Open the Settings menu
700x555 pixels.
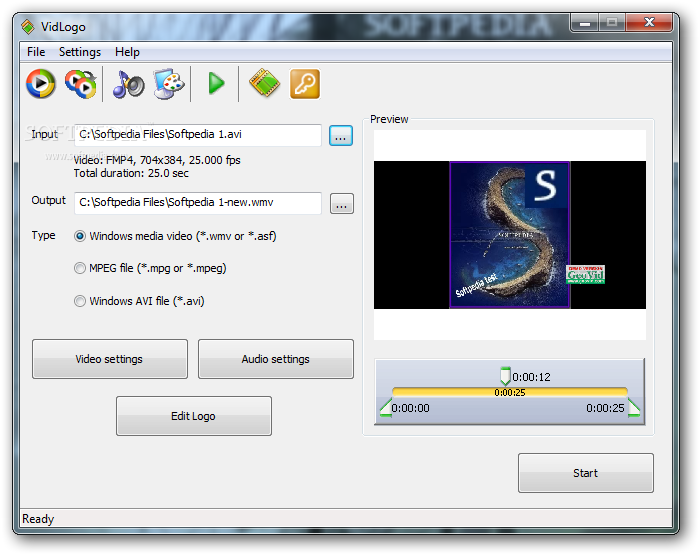80,52
